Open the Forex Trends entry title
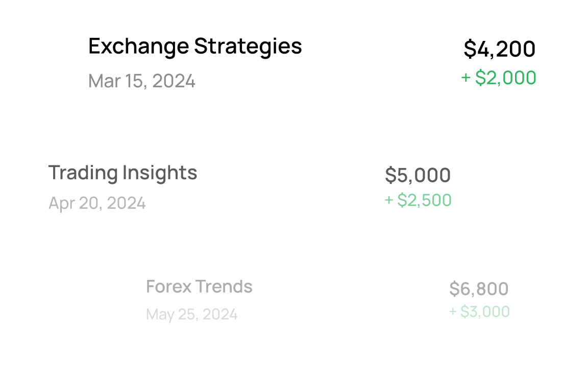588x380 pixels. 199,287
